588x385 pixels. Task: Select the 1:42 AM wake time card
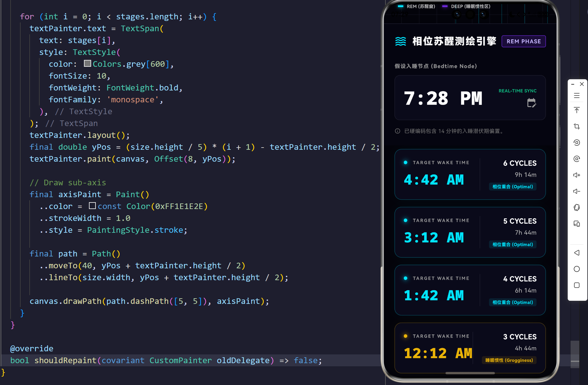(x=470, y=290)
